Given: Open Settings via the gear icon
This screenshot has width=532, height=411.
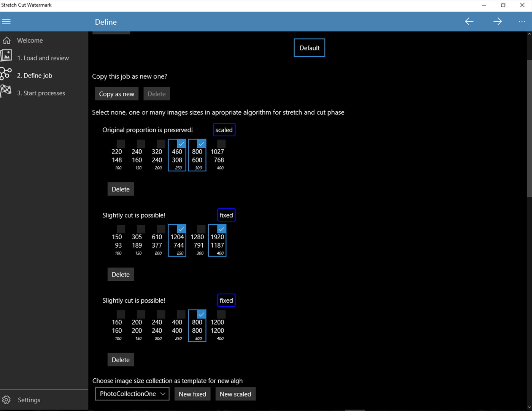Looking at the screenshot, I should pyautogui.click(x=6, y=400).
